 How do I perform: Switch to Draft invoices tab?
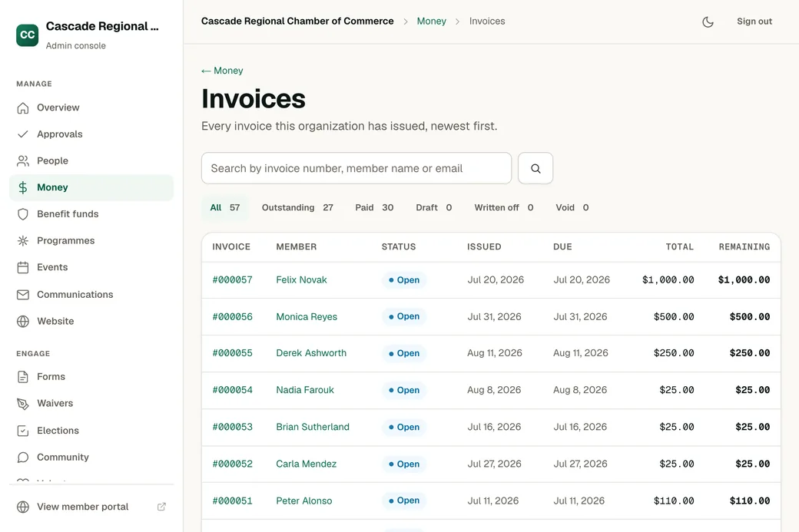tap(433, 208)
